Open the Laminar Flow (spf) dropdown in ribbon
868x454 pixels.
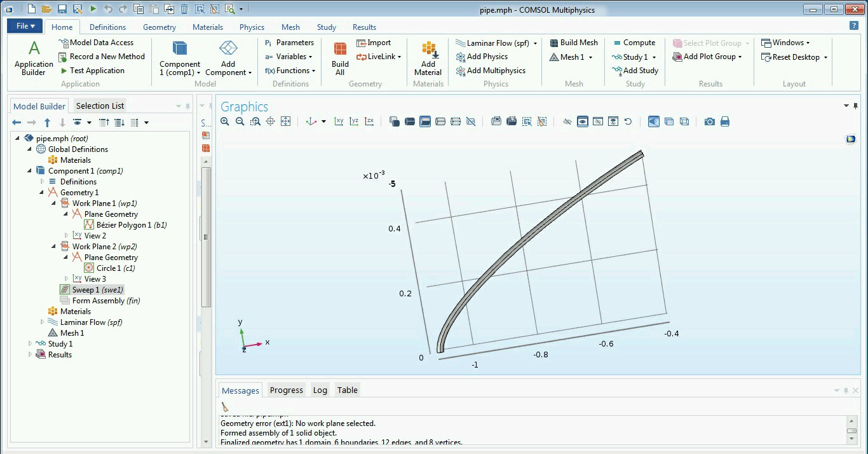click(535, 43)
